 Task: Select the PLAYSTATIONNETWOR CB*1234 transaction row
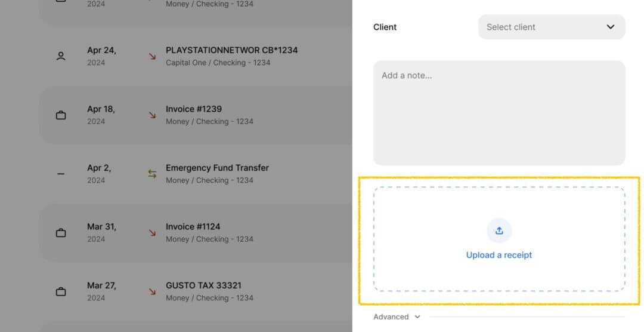click(x=196, y=56)
